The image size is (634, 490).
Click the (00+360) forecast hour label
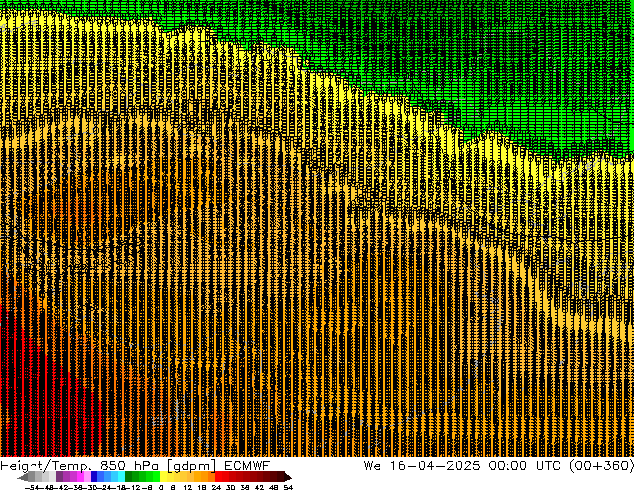601,465
